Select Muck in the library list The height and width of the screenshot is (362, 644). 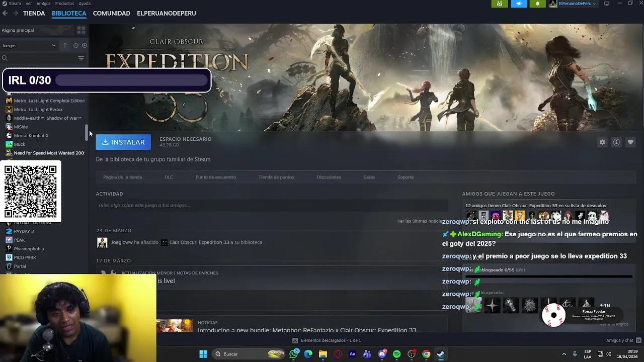pos(16,144)
